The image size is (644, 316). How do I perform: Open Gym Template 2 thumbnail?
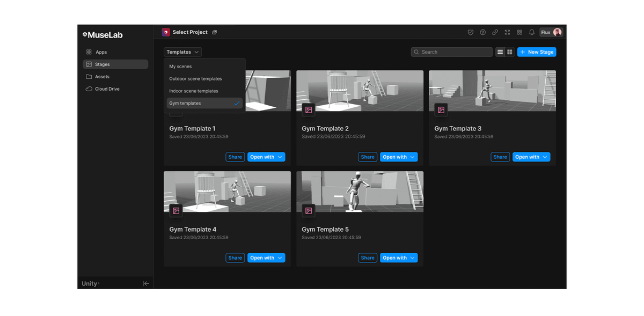(360, 91)
